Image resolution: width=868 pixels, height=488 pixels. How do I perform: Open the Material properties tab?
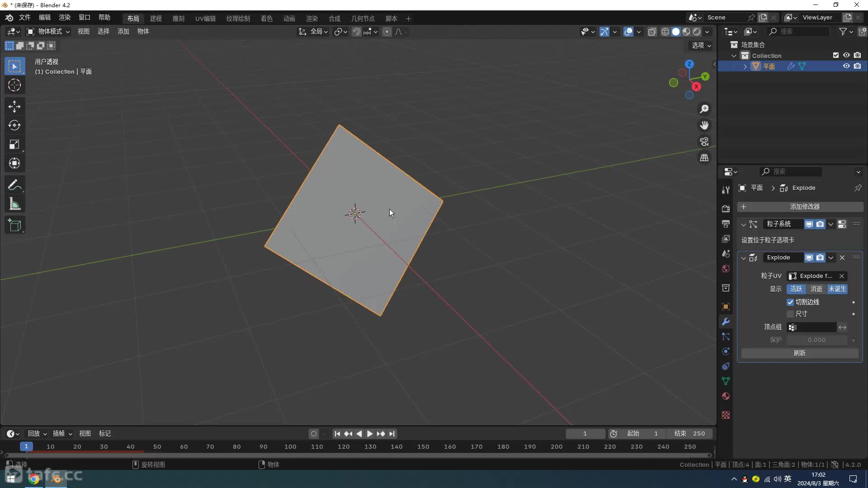(726, 396)
